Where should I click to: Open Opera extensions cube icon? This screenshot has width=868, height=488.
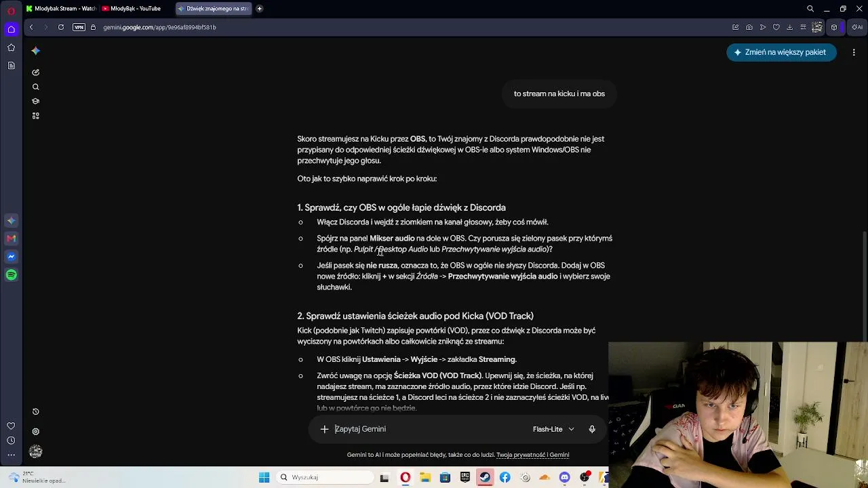[834, 27]
